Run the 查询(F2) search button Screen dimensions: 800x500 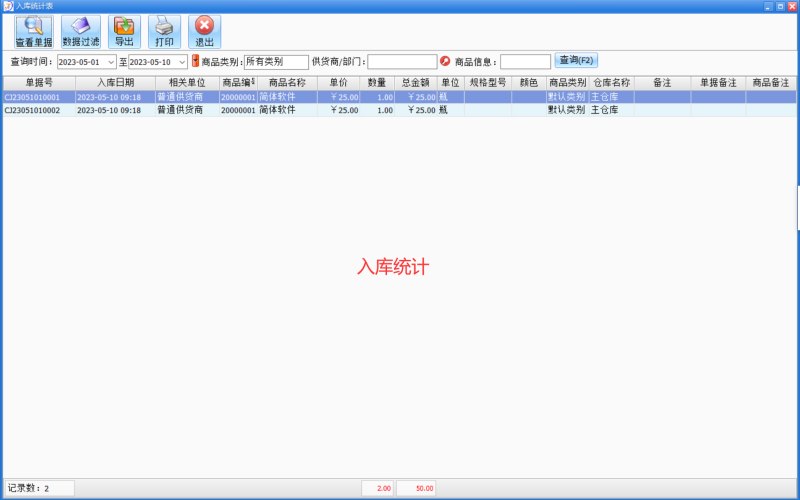coord(576,60)
